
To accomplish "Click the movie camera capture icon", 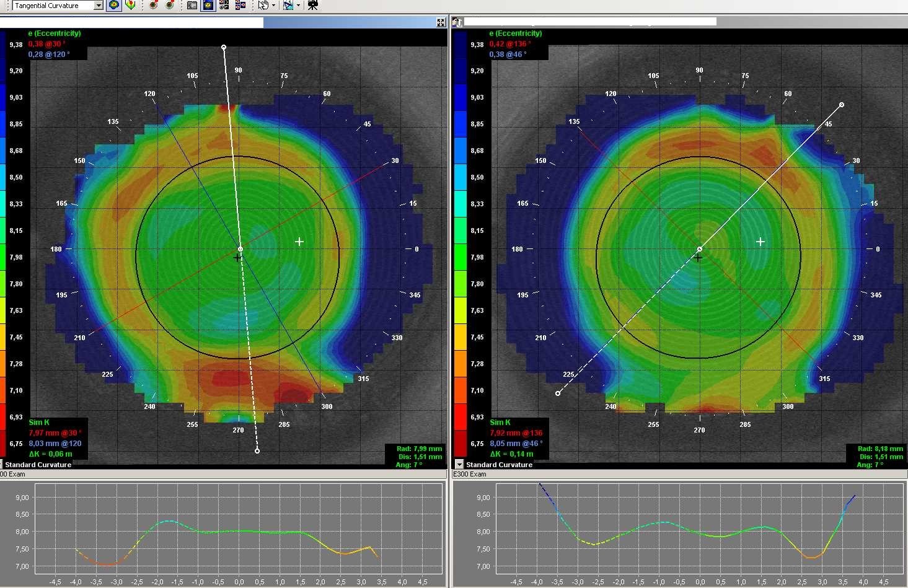I will coord(313,6).
